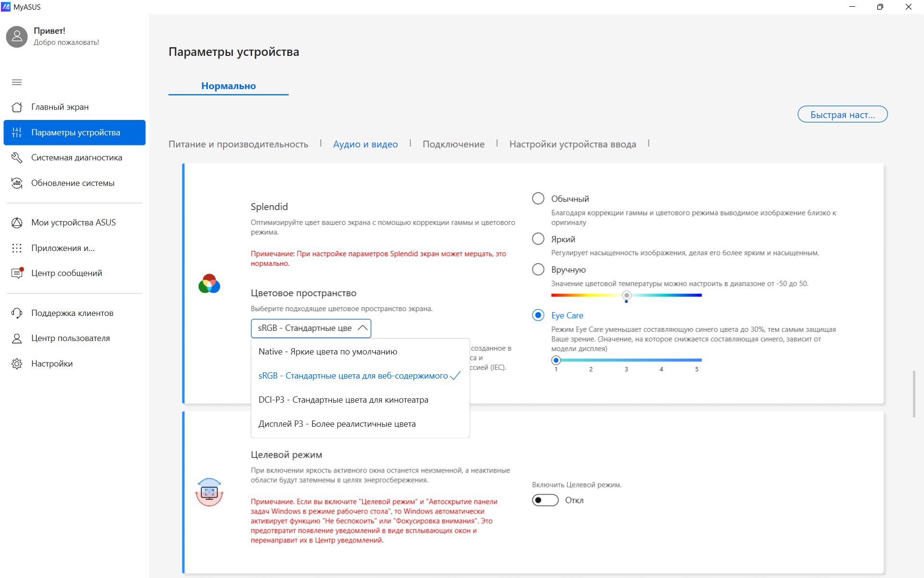The width and height of the screenshot is (924, 578).
Task: Click the Целевой режим heading
Action: click(x=286, y=455)
